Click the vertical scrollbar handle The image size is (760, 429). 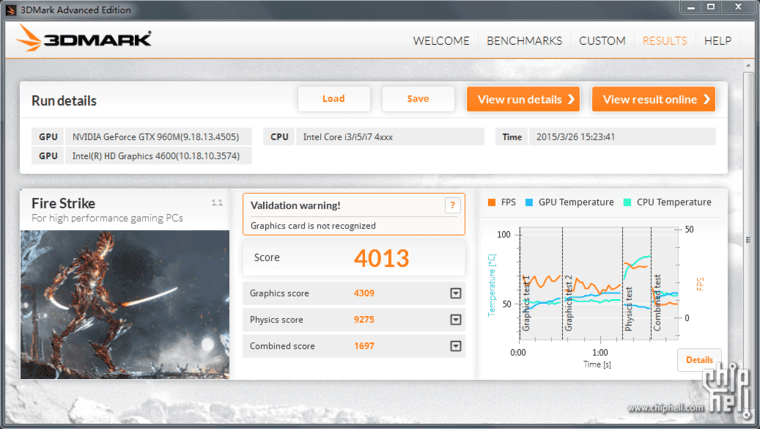click(x=748, y=240)
